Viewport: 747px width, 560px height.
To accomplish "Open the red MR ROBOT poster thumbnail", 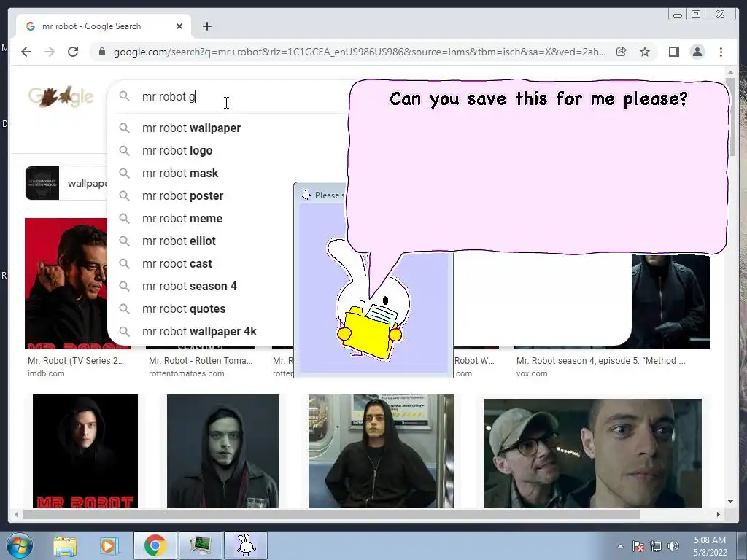I will (x=85, y=451).
